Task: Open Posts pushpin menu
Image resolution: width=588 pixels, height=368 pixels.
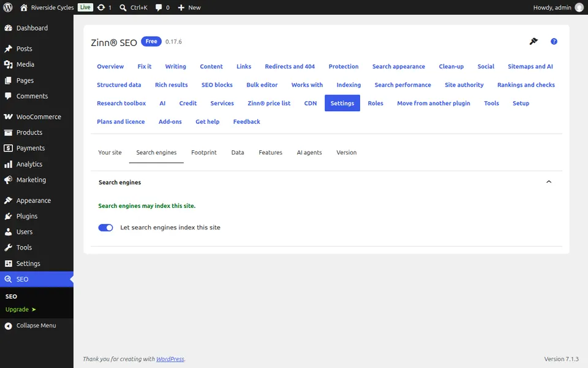Action: pyautogui.click(x=37, y=49)
